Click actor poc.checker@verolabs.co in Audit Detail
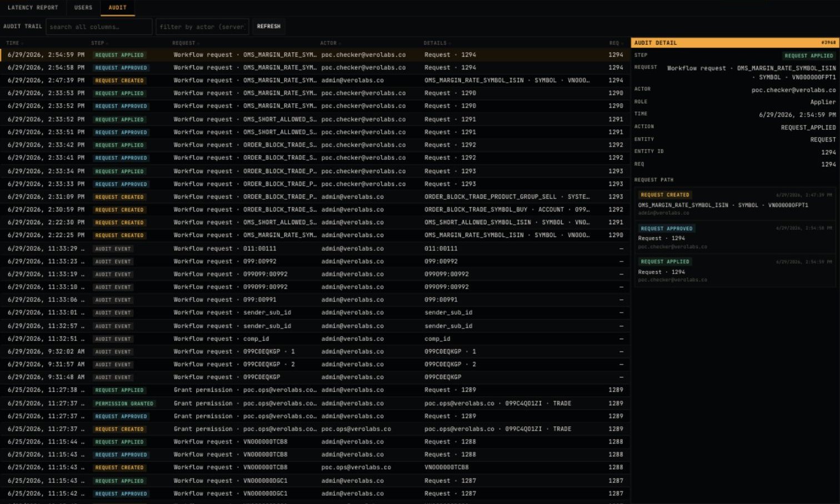Screen dimensions: 840x504 click(793, 90)
